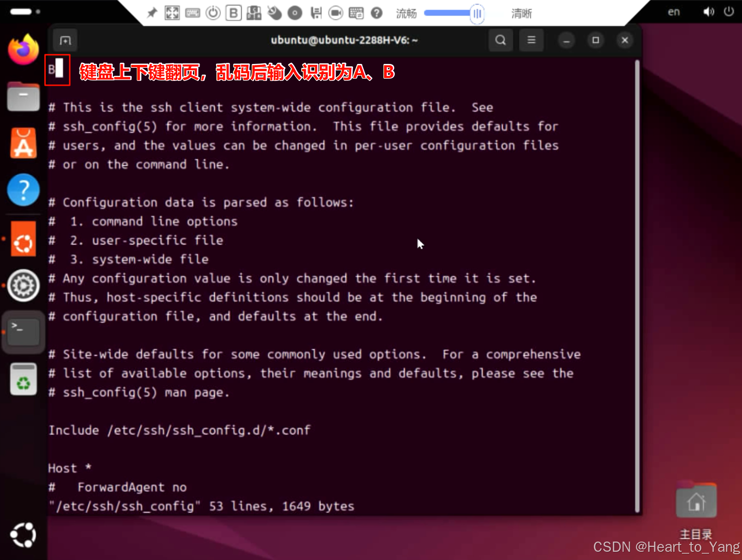Click the boxed B icon in toolbar
Viewport: 742px width, 560px height.
click(x=233, y=13)
